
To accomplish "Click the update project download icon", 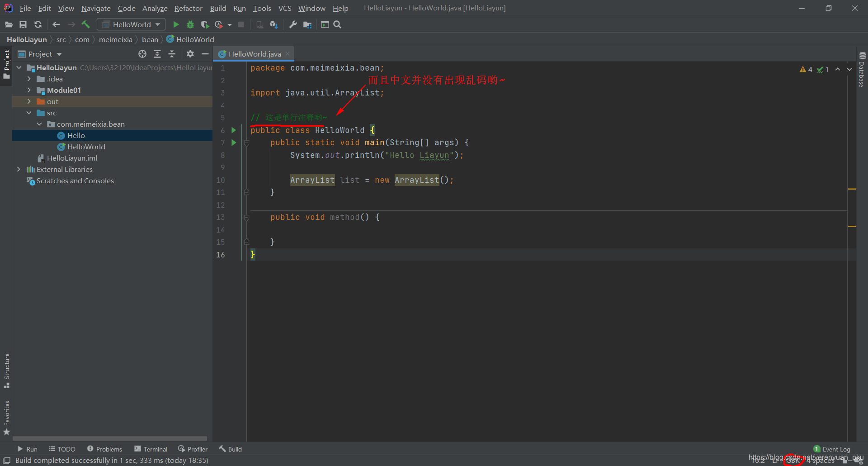I will (274, 24).
